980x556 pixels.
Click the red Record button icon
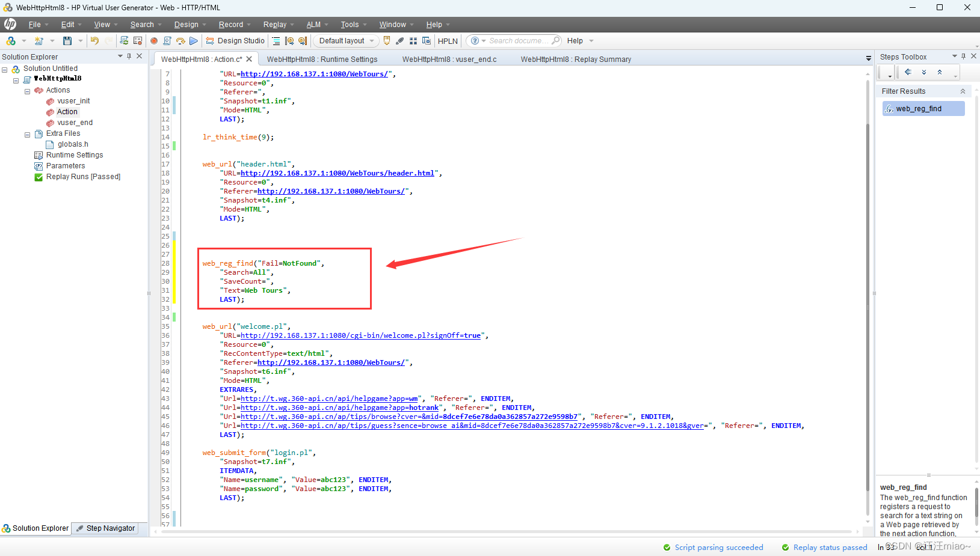point(154,41)
